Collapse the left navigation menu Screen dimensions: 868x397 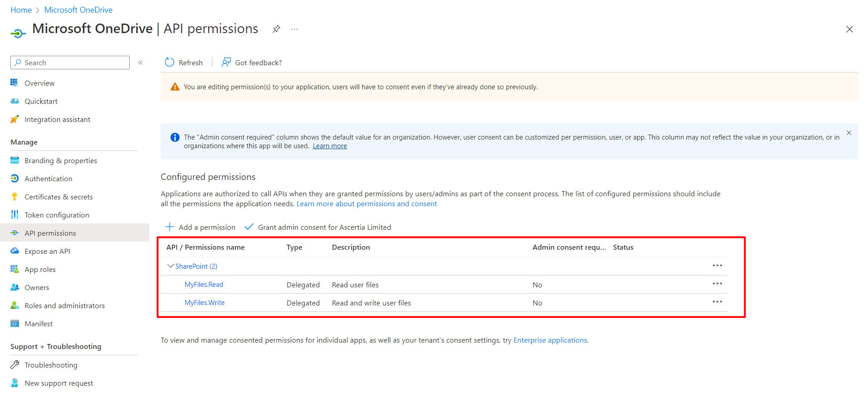(x=141, y=63)
